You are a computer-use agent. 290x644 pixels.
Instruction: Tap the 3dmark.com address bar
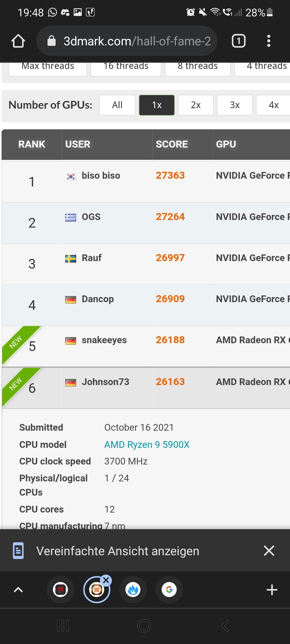[x=127, y=41]
